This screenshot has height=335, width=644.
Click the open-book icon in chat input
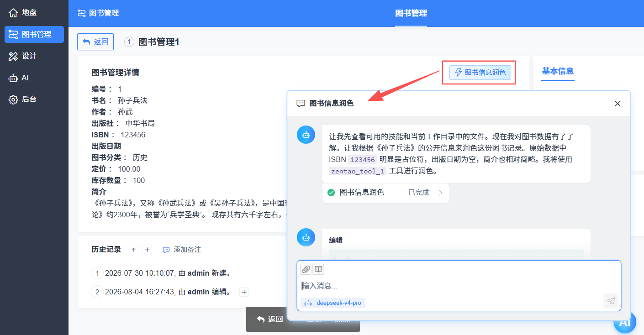coord(318,269)
